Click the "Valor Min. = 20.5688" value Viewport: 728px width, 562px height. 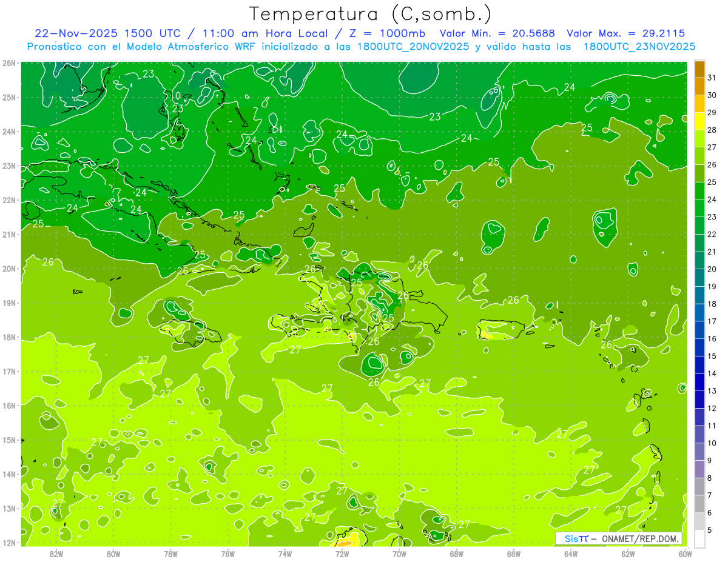click(497, 33)
